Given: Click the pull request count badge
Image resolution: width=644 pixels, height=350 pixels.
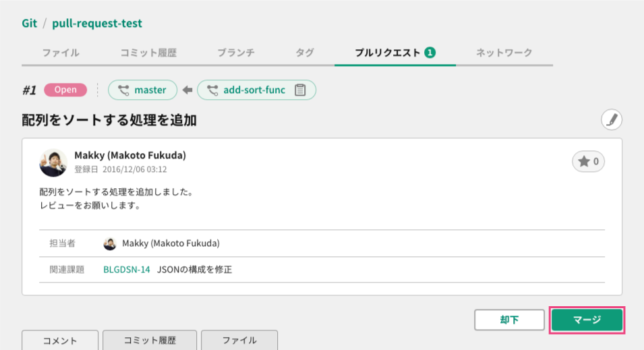Looking at the screenshot, I should coord(430,53).
